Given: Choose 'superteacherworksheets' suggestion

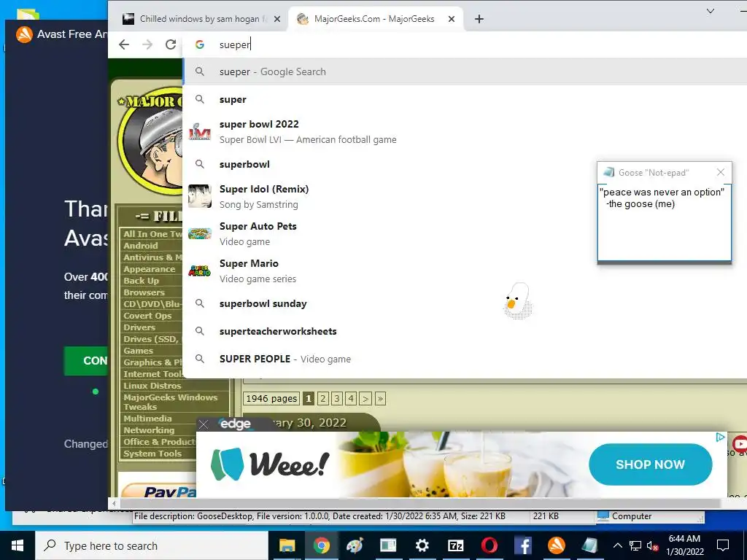Looking at the screenshot, I should [465, 331].
